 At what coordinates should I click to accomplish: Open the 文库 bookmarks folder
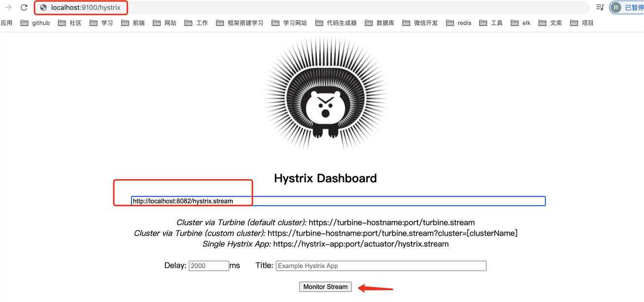coord(551,23)
